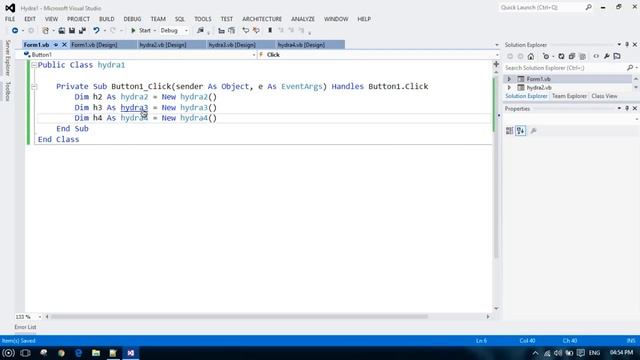Uncomment selected lines icon
This screenshot has height=360, width=640.
(x=256, y=31)
